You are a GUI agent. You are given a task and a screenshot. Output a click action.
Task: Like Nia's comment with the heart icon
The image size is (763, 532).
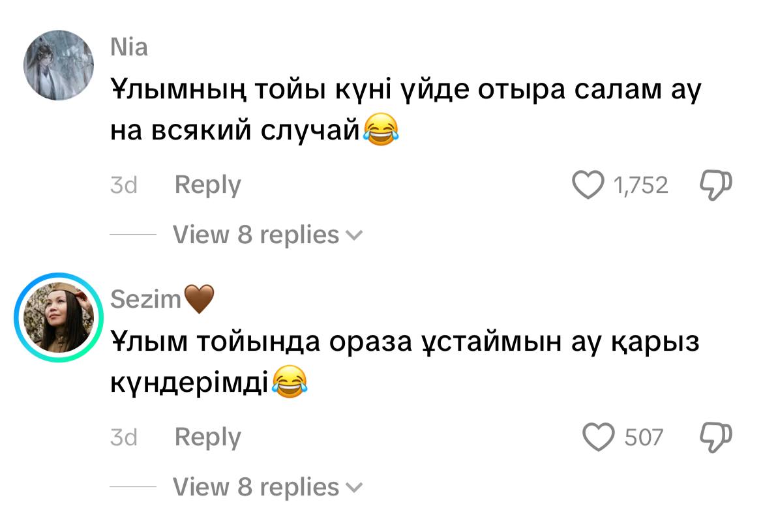[x=588, y=185]
